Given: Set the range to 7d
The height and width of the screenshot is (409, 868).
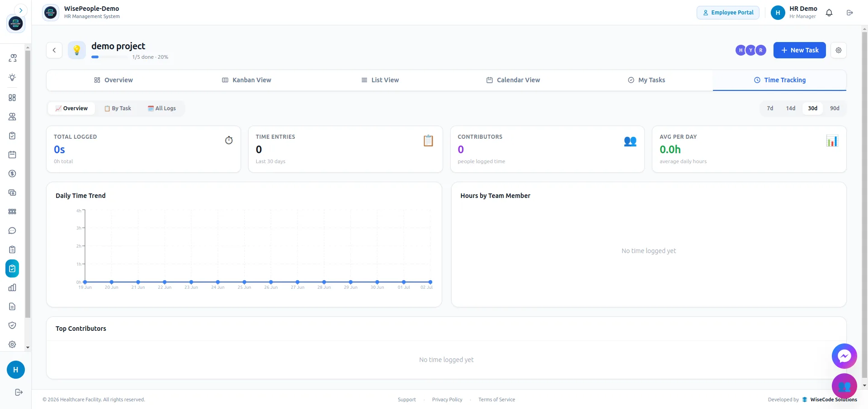Looking at the screenshot, I should (x=770, y=108).
